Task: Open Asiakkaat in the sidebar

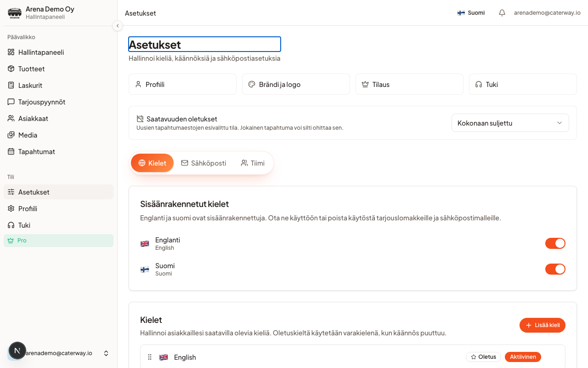Action: 58,119
